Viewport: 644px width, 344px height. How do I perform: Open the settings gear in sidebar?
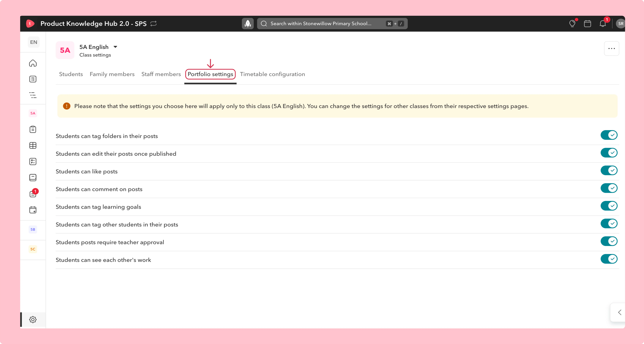[33, 319]
